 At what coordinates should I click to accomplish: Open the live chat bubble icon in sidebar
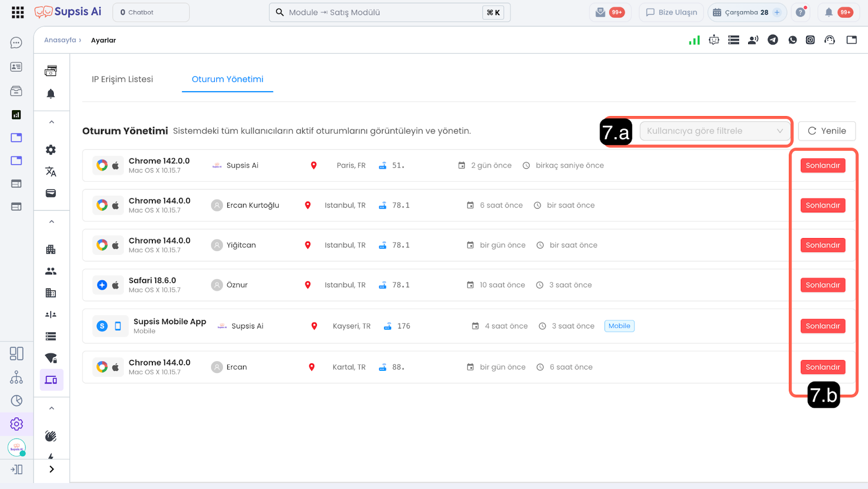coord(16,43)
